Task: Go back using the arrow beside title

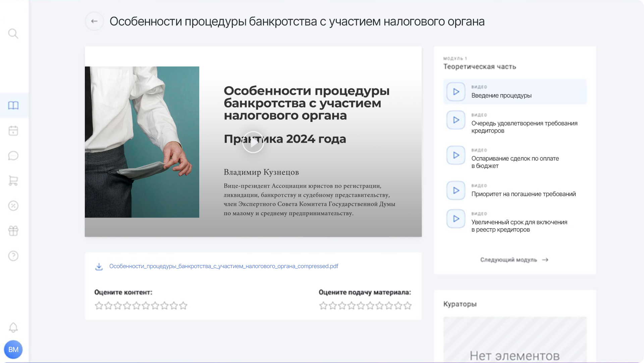Action: click(94, 21)
